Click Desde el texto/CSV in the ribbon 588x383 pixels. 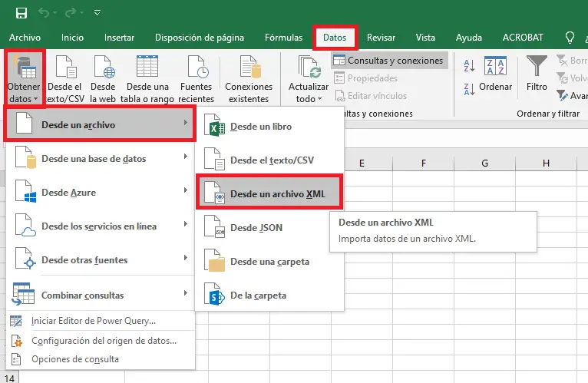[65, 79]
